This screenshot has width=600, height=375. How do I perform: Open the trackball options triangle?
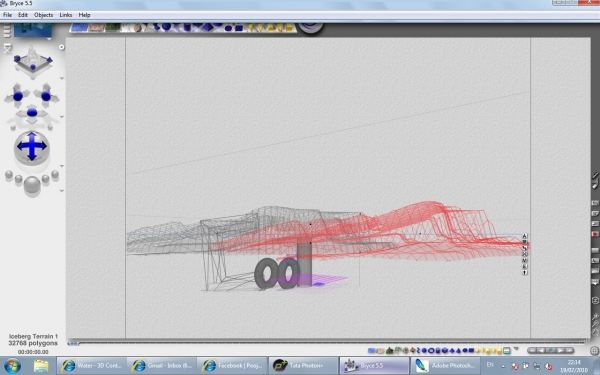(62, 166)
